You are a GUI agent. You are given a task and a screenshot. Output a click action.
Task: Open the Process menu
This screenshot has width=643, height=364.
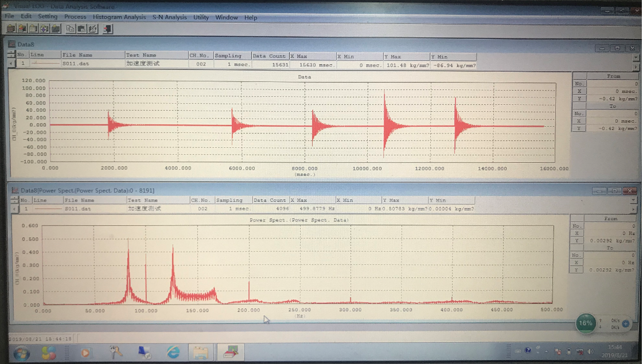point(75,17)
